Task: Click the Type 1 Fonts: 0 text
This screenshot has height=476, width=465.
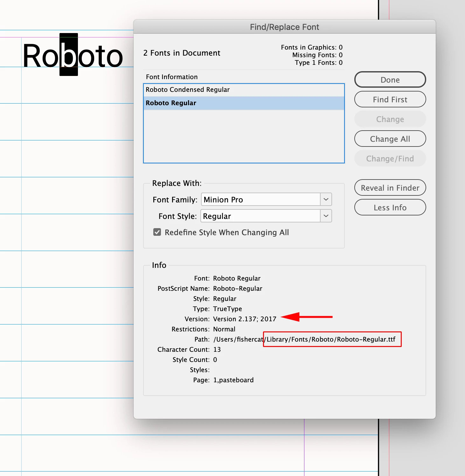Action: (319, 63)
